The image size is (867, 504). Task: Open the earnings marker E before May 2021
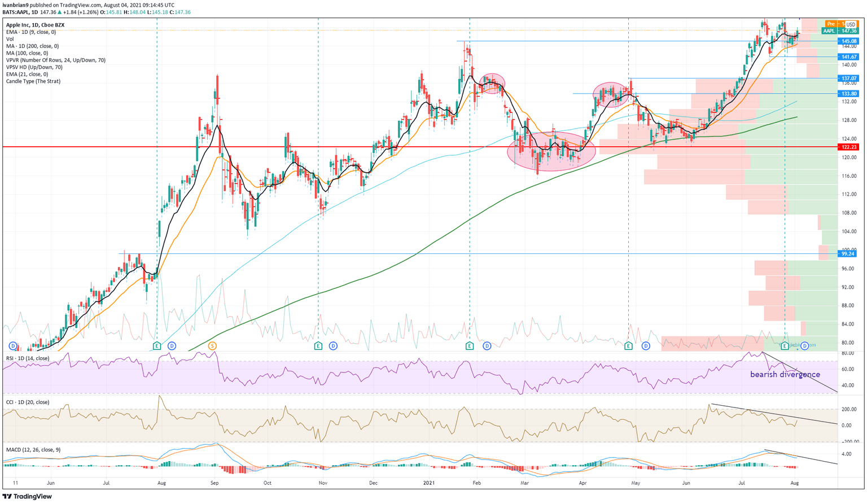point(628,345)
